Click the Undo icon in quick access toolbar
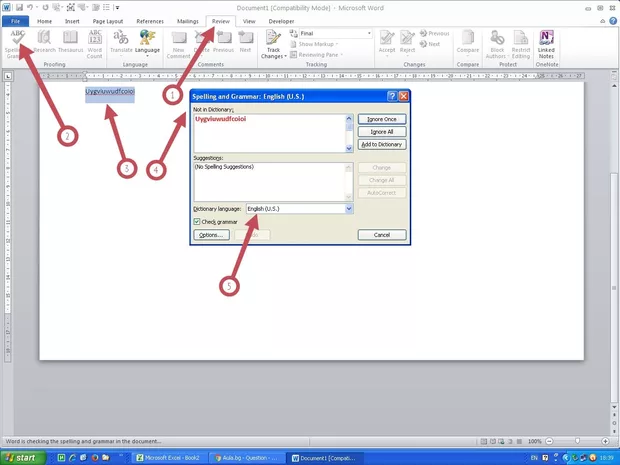This screenshot has height=465, width=620. coord(30,7)
